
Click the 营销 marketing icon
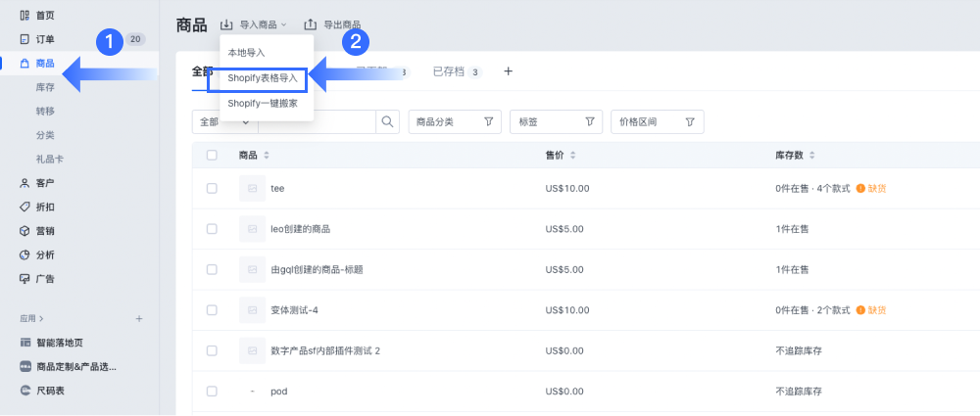tap(24, 231)
